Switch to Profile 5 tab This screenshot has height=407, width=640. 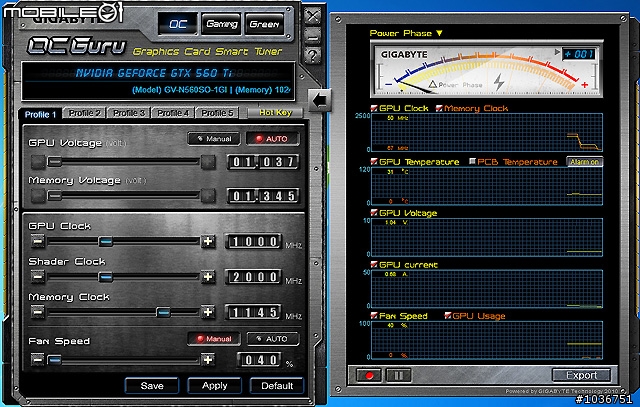point(217,113)
